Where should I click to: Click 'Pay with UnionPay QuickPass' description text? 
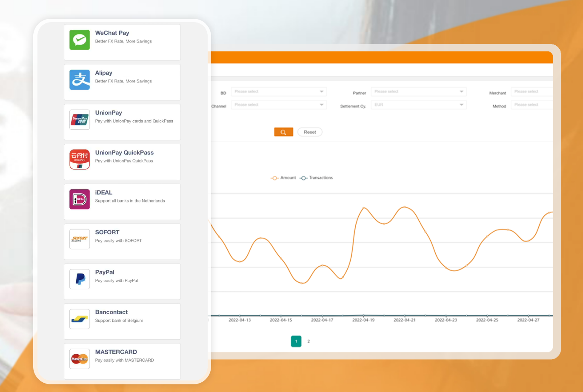pyautogui.click(x=124, y=161)
